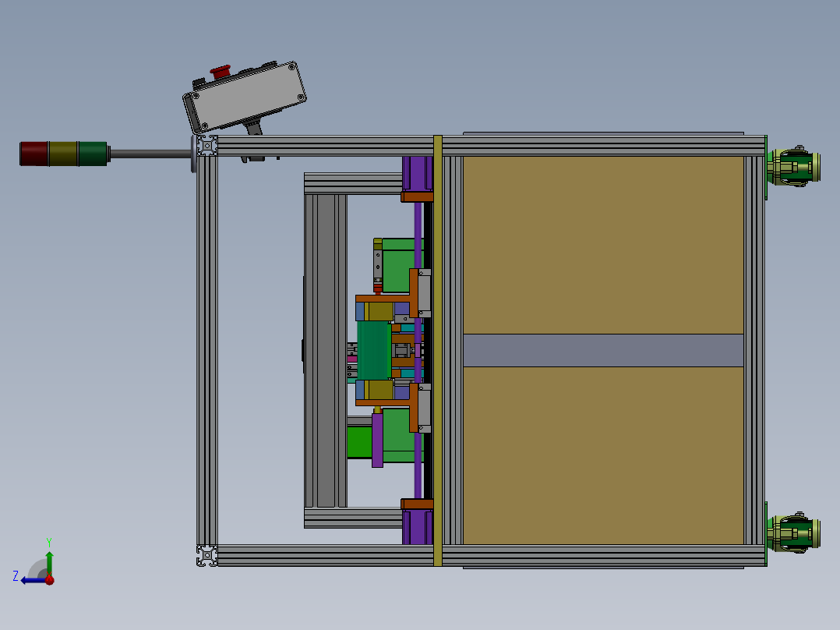Viewport: 840px width, 630px height.
Task: Pick the red segment of the signal tower
Action: pos(34,153)
